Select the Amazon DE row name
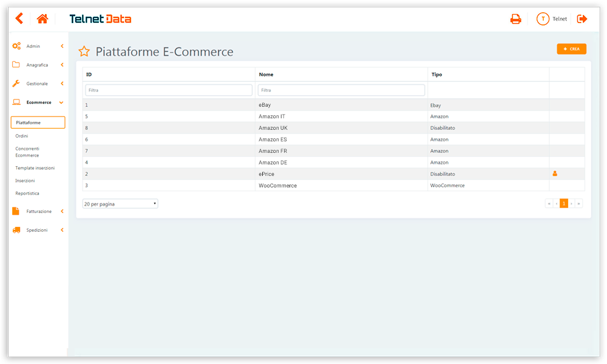The height and width of the screenshot is (364, 607). (273, 163)
